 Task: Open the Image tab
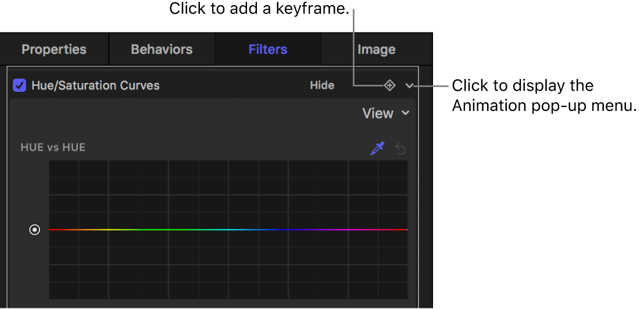(376, 50)
